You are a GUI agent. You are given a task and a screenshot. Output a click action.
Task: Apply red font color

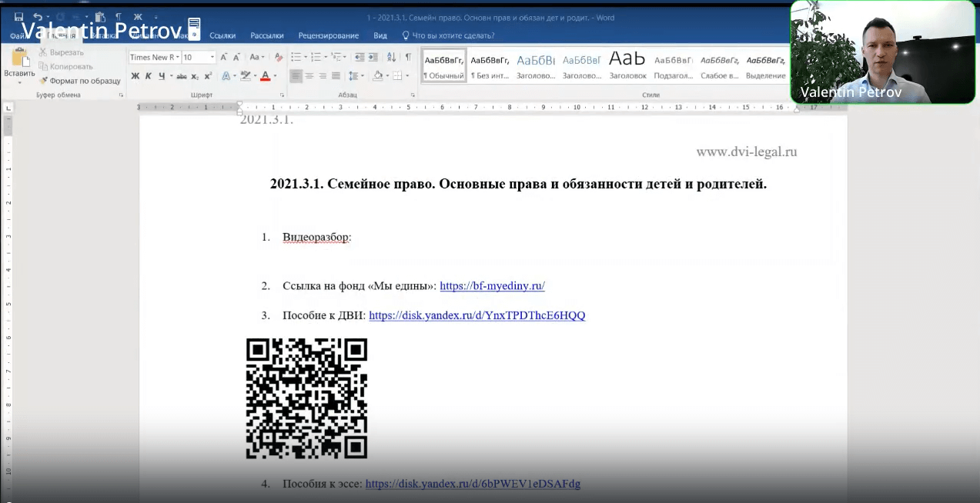[x=265, y=75]
